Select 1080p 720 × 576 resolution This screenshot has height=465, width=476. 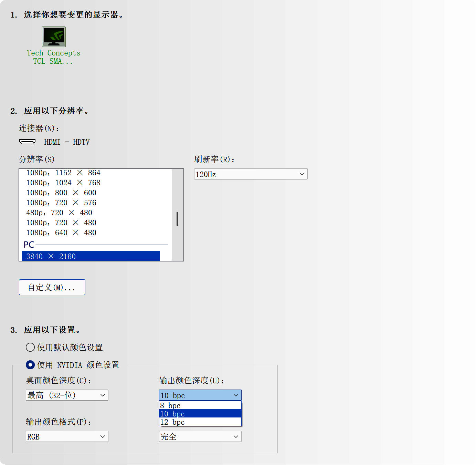pos(61,203)
